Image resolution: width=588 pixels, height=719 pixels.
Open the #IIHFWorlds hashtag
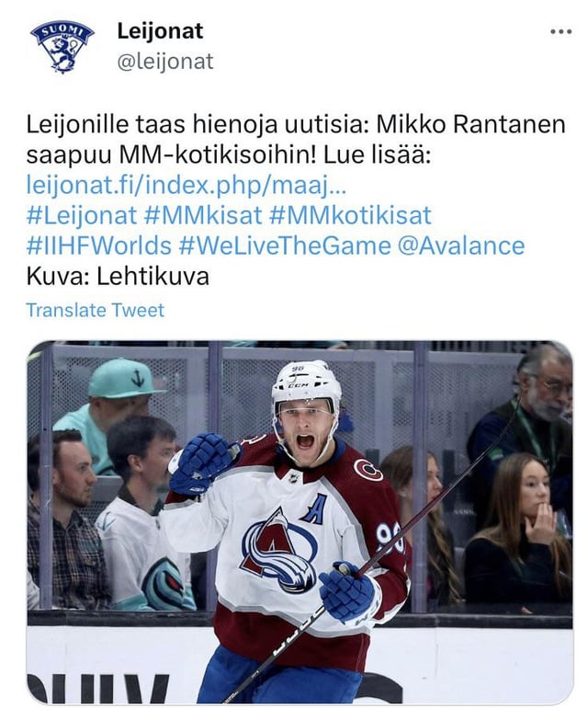tap(98, 245)
